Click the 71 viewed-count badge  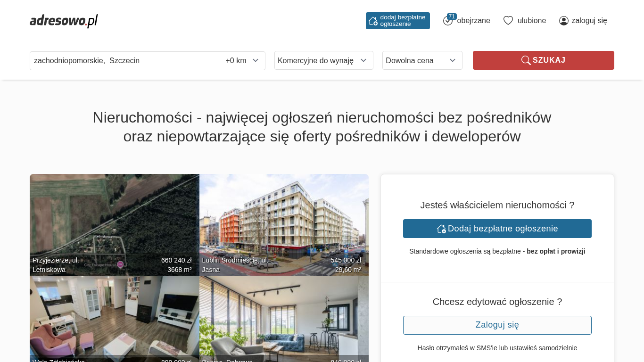point(452,16)
